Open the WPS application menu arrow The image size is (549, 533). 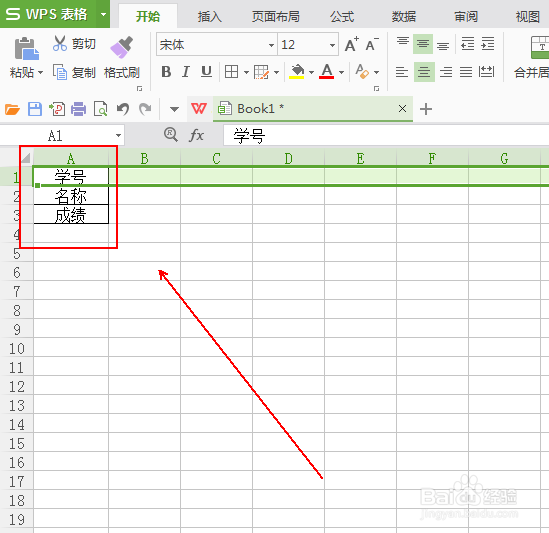(x=103, y=14)
